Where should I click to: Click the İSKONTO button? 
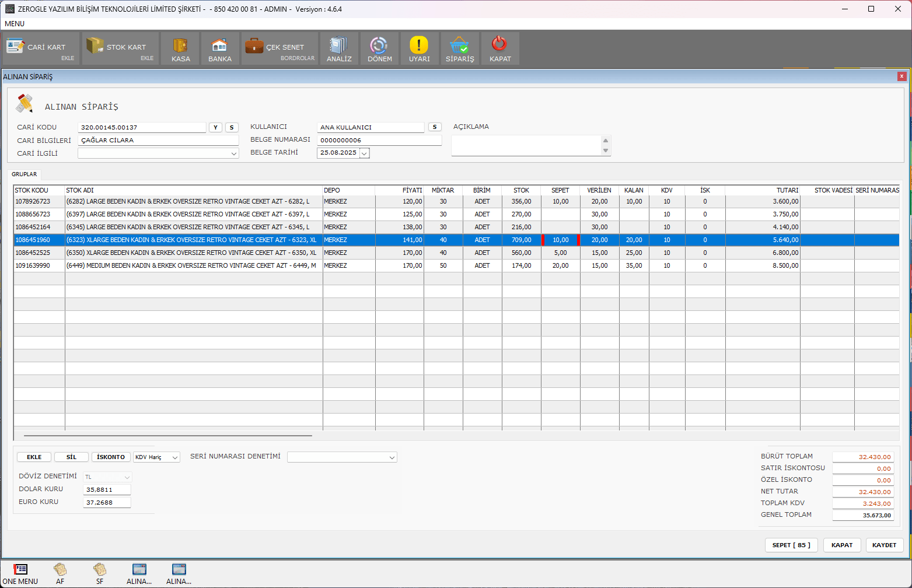111,457
